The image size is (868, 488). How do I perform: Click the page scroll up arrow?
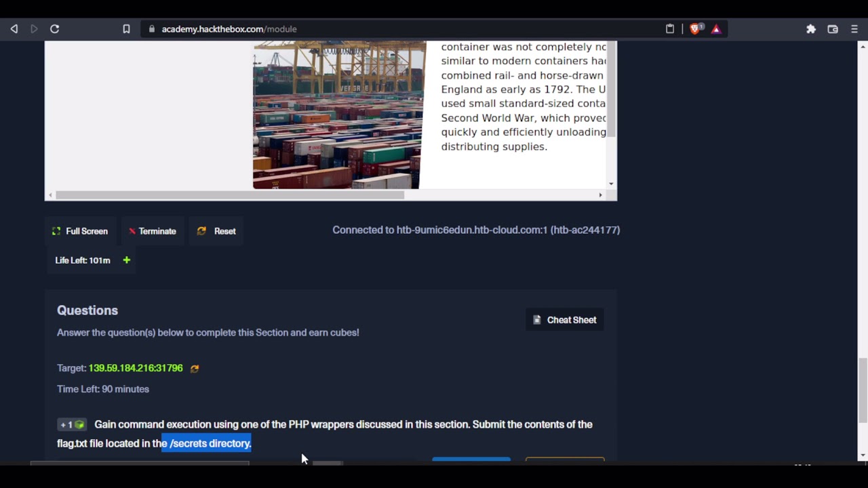(x=863, y=46)
